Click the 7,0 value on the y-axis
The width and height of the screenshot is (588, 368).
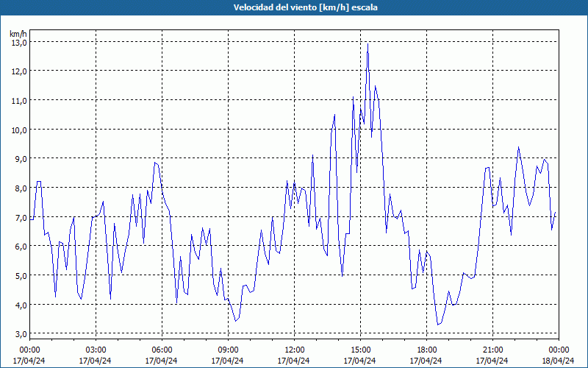click(x=21, y=217)
